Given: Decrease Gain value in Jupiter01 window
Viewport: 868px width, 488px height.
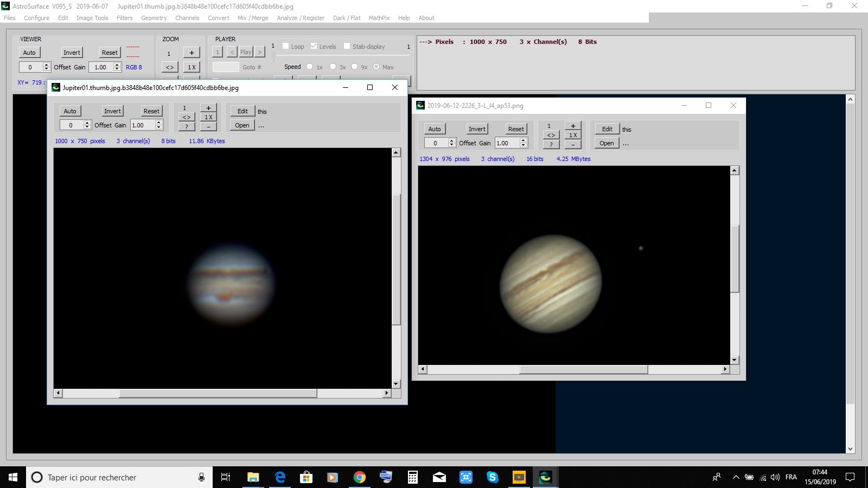Looking at the screenshot, I should pos(159,127).
